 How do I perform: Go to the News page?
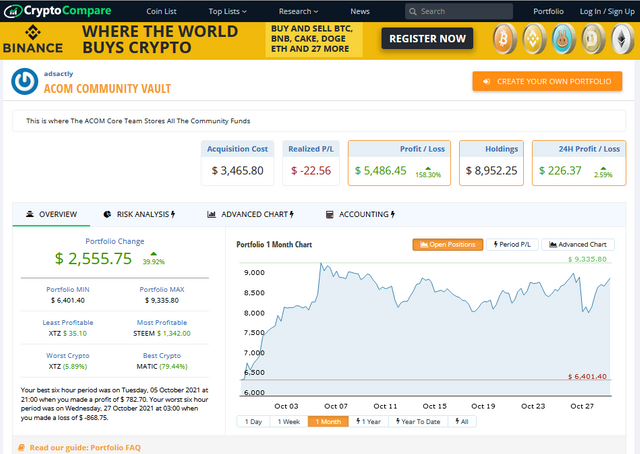tap(360, 11)
